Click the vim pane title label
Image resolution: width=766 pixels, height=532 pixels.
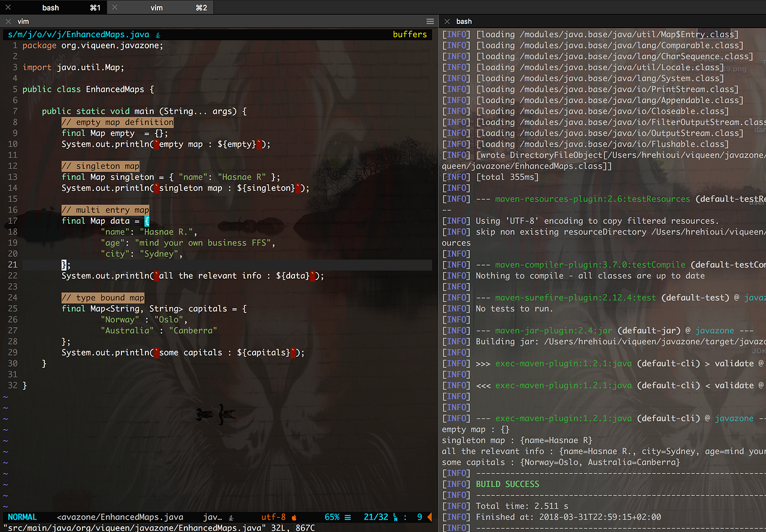coord(23,21)
